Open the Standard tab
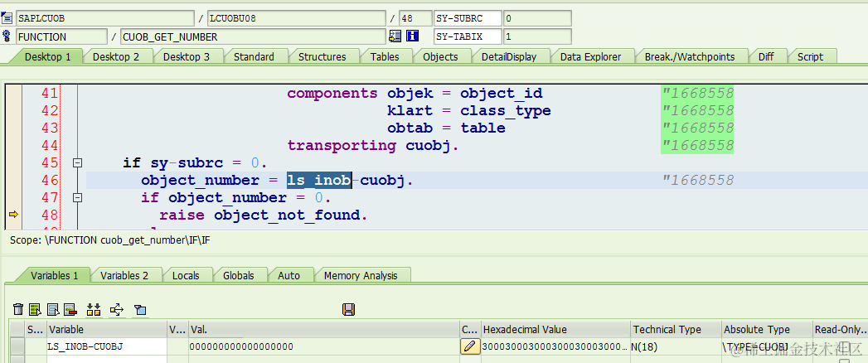Screen dimensions: 868x363 tap(254, 56)
